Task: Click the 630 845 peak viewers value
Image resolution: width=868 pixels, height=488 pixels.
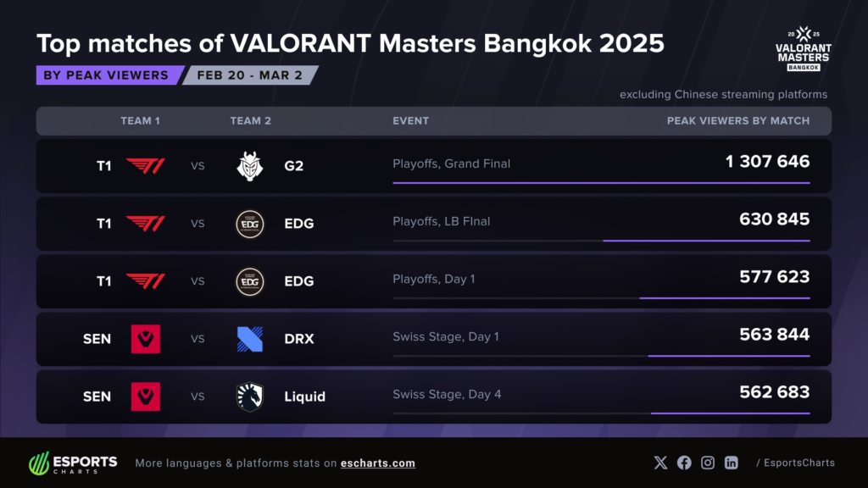Action: 775,219
